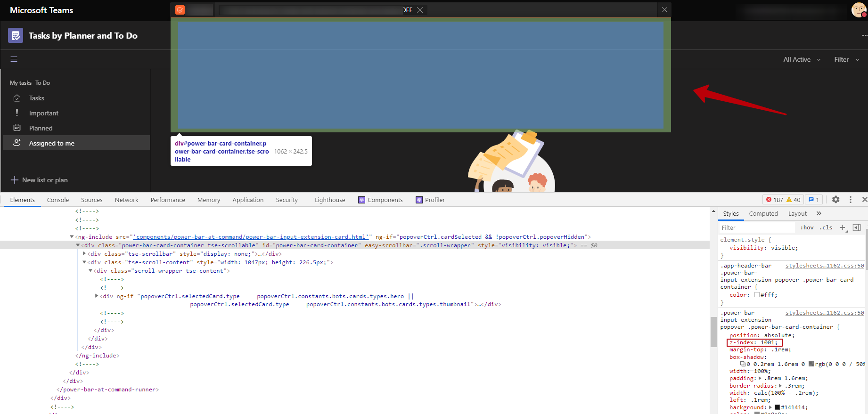Clear the power bar input with X
The height and width of the screenshot is (414, 868).
point(420,10)
